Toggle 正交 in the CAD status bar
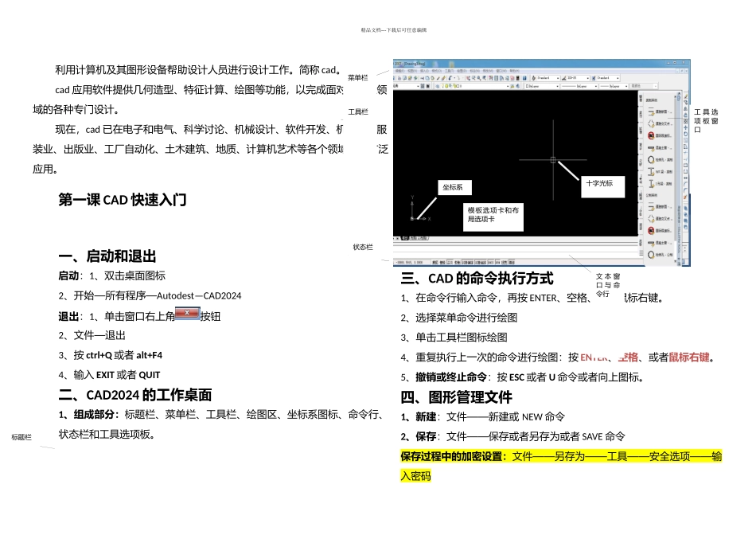This screenshot has height=535, width=756. pyautogui.click(x=450, y=262)
